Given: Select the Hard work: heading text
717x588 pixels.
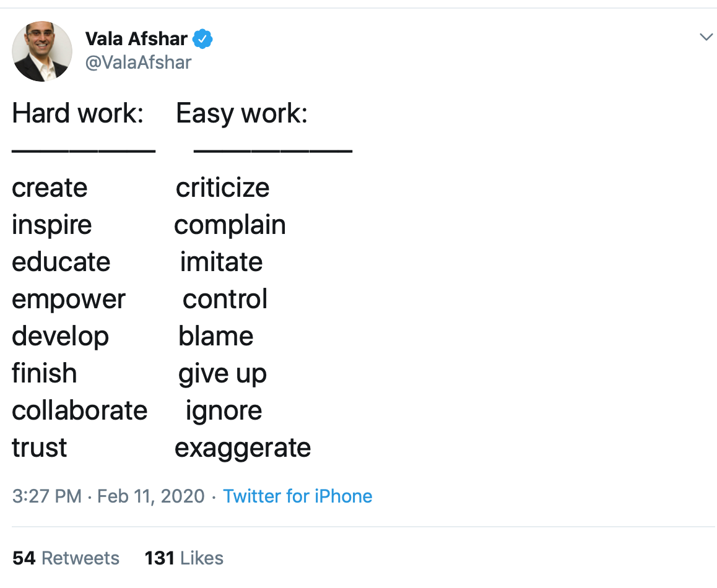Looking at the screenshot, I should 78,113.
